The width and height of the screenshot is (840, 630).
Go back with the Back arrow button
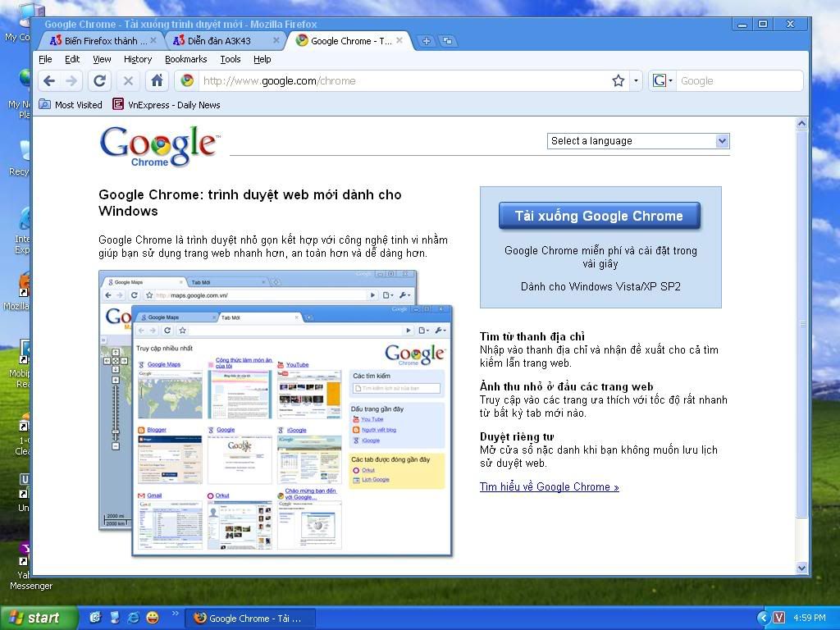click(49, 81)
